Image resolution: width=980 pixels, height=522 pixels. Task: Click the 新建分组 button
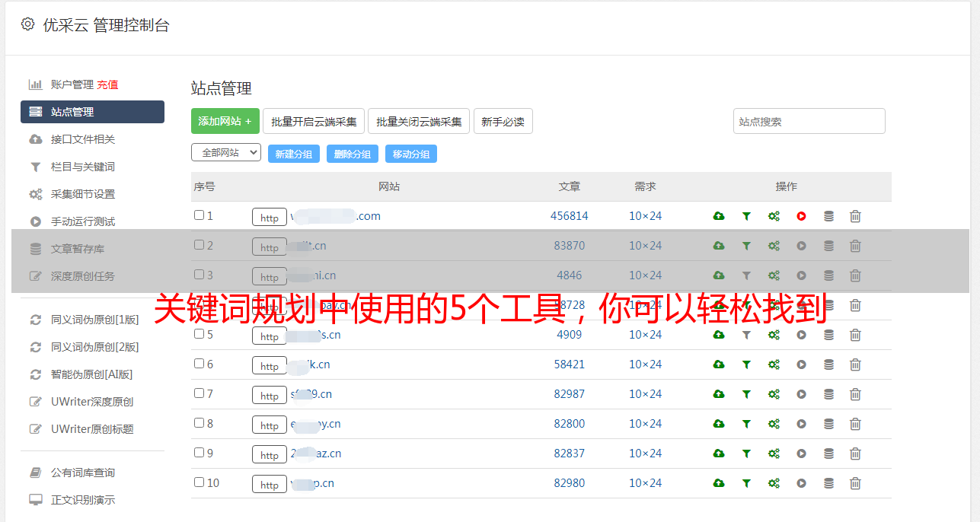pos(293,154)
